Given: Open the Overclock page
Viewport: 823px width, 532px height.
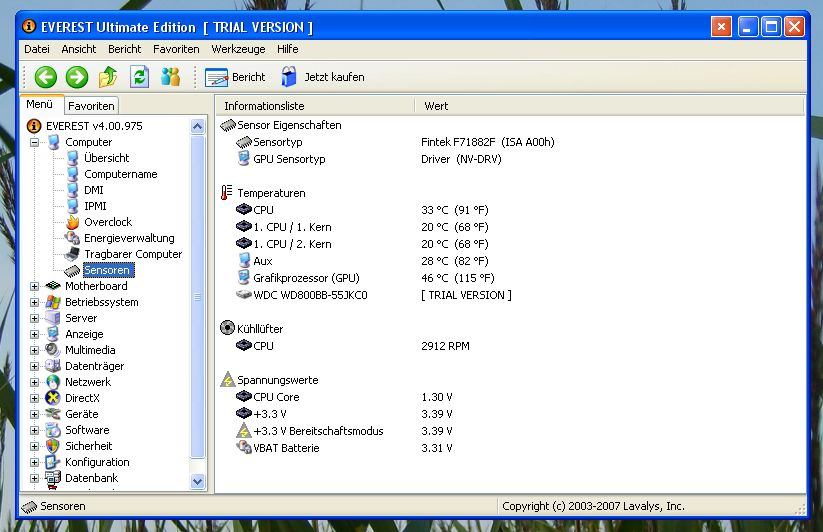Looking at the screenshot, I should [108, 222].
